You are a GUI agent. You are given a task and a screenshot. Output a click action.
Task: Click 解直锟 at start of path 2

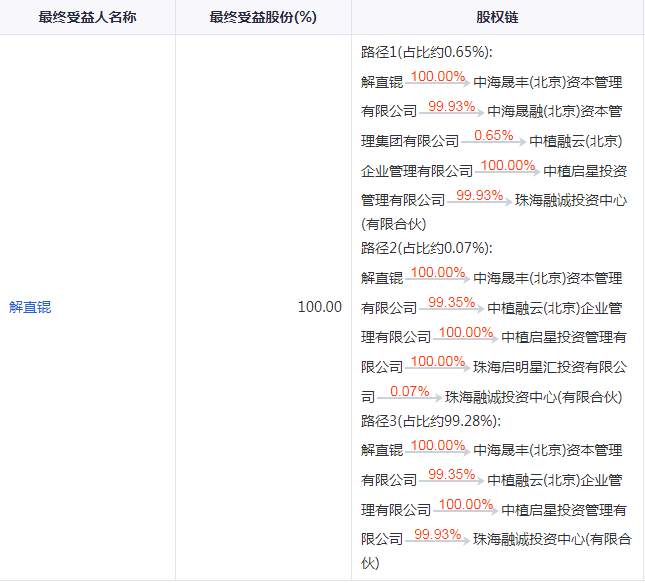381,278
